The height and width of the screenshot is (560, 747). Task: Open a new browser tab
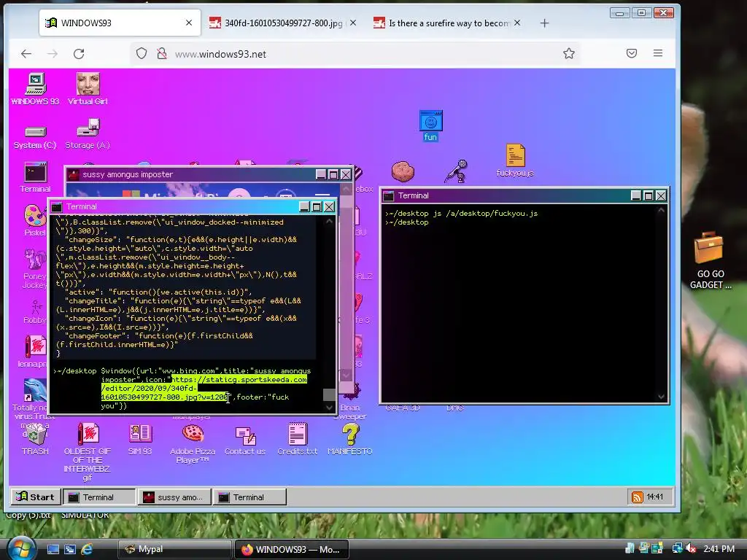coord(544,23)
